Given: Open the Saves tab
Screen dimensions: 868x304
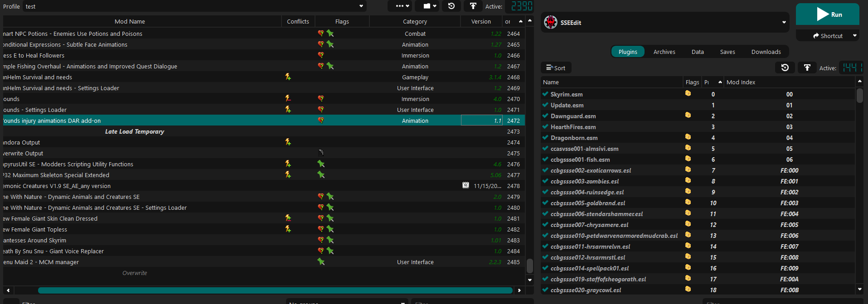Looking at the screenshot, I should coord(727,52).
